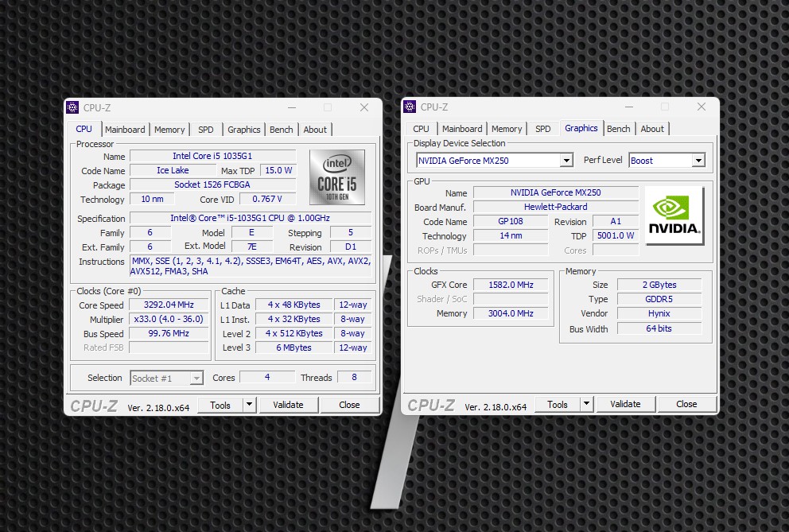Viewport: 789px width, 532px height.
Task: Click the processor name field Intel Core i5 1035G1
Action: click(x=213, y=156)
